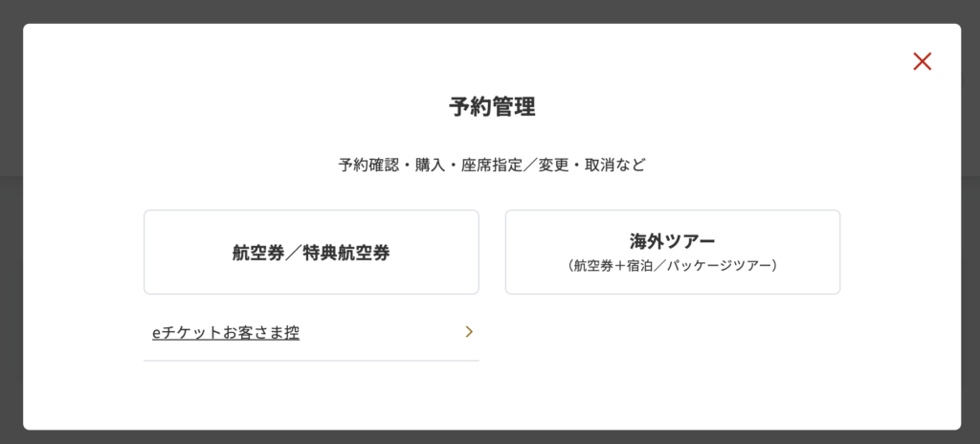Image resolution: width=980 pixels, height=444 pixels.
Task: Click the underlined eチケットお客さま控 text
Action: pyautogui.click(x=226, y=333)
